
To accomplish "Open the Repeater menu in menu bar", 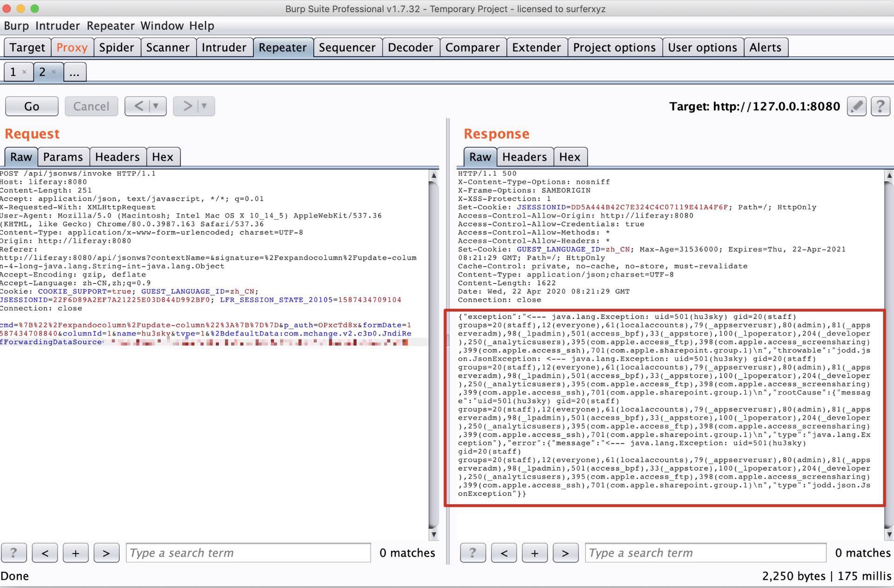I will pyautogui.click(x=110, y=26).
